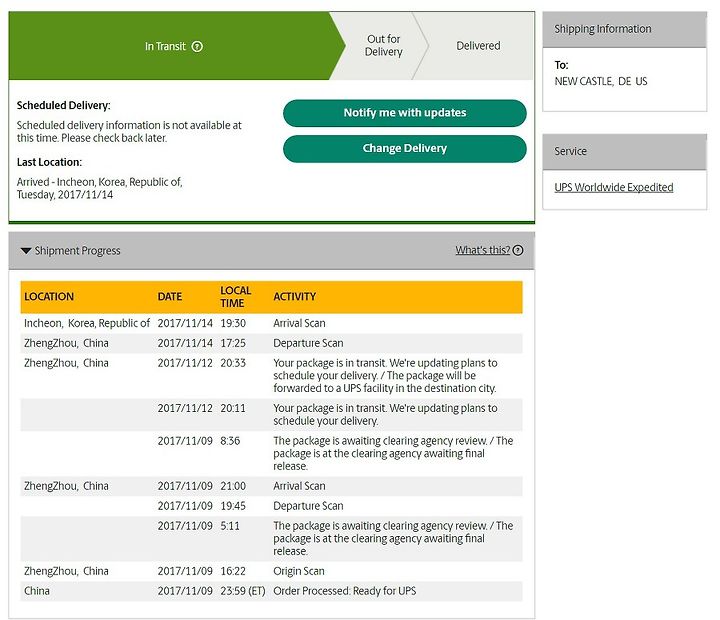
Task: Select the Delivered status step
Action: tap(478, 46)
